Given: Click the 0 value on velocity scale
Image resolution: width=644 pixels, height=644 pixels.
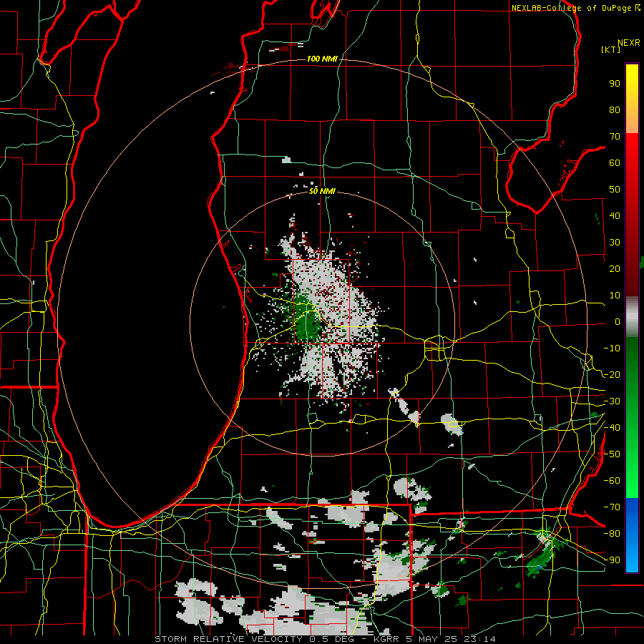Looking at the screenshot, I should click(x=618, y=322).
